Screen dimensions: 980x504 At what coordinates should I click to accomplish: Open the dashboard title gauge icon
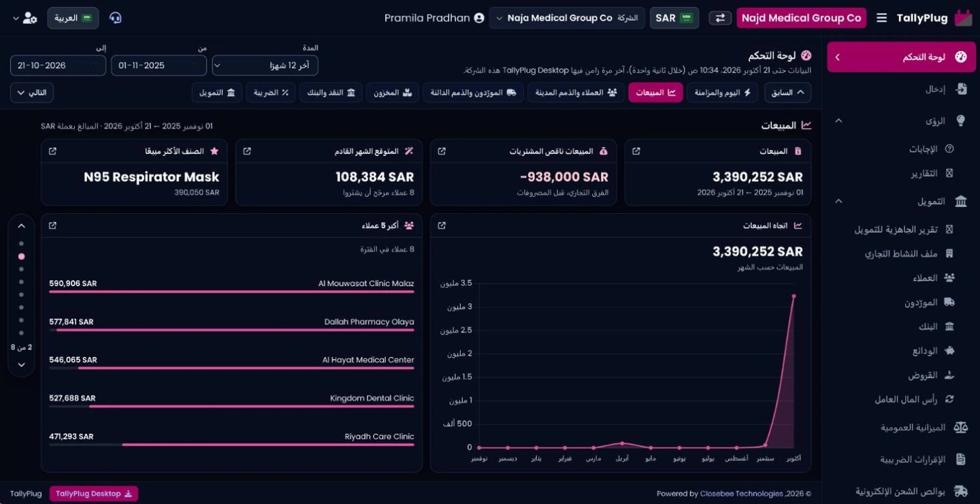pos(806,55)
